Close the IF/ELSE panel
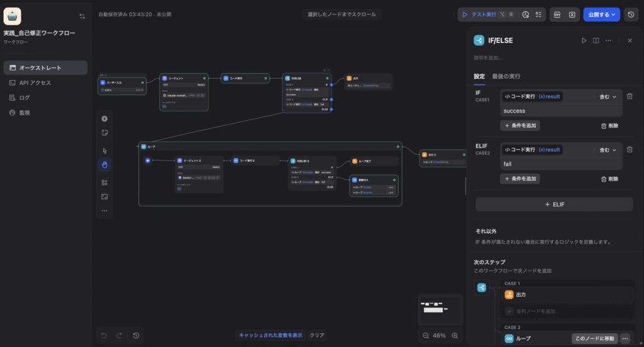 [x=630, y=40]
